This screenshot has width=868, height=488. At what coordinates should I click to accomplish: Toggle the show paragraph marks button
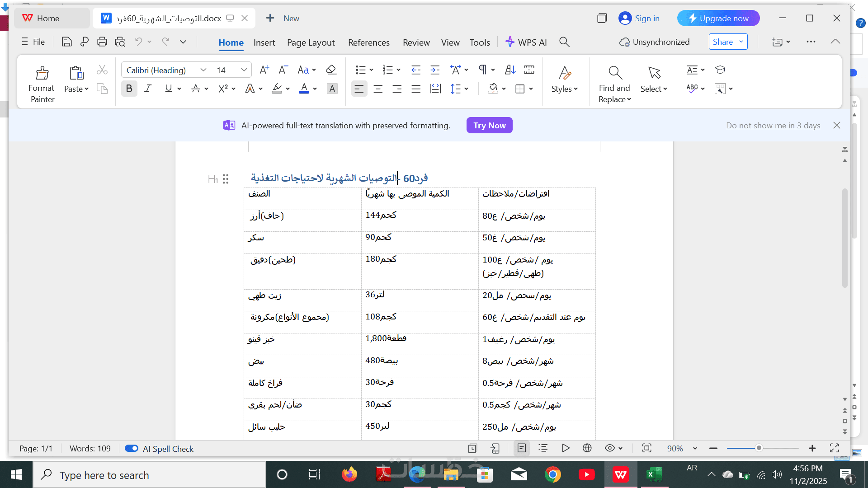point(483,70)
